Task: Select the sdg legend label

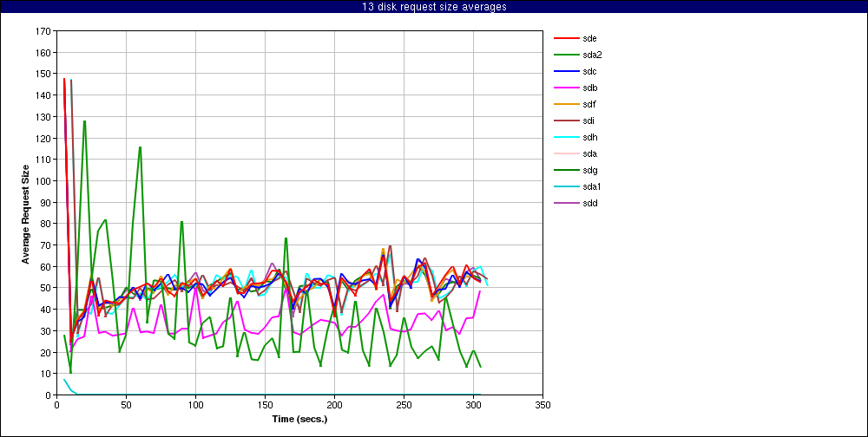Action: tap(589, 170)
